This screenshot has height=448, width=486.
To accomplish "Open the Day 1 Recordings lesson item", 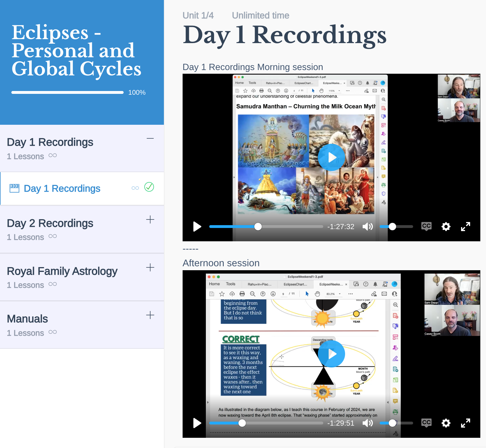I will click(x=62, y=189).
